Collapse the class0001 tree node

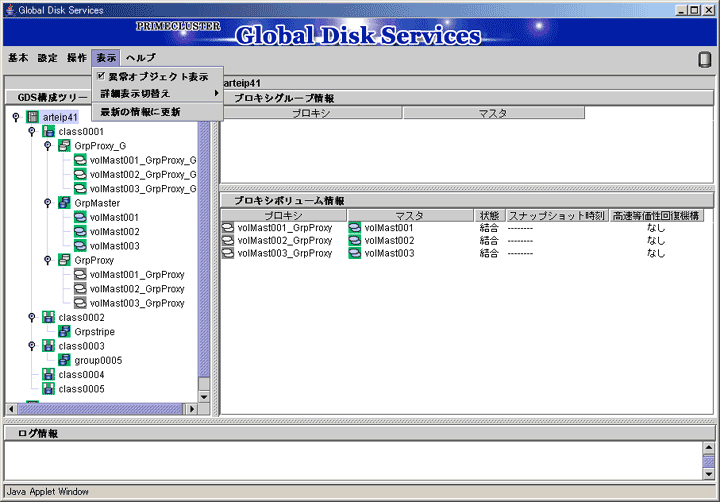click(32, 132)
